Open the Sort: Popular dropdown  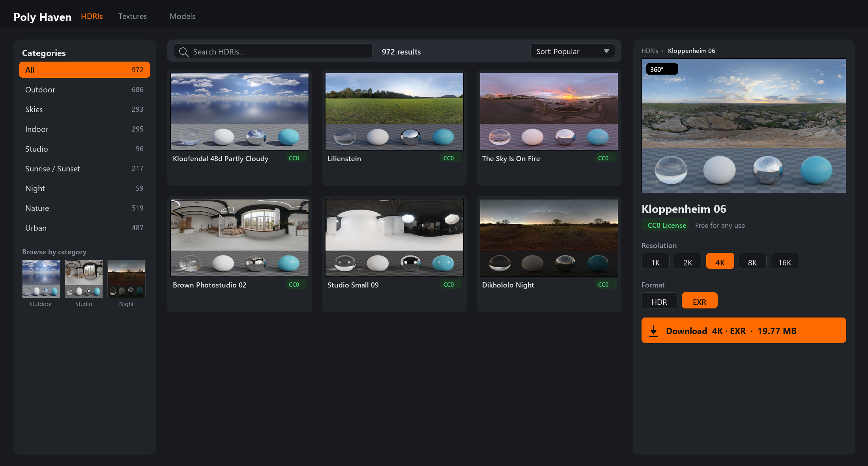coord(572,51)
